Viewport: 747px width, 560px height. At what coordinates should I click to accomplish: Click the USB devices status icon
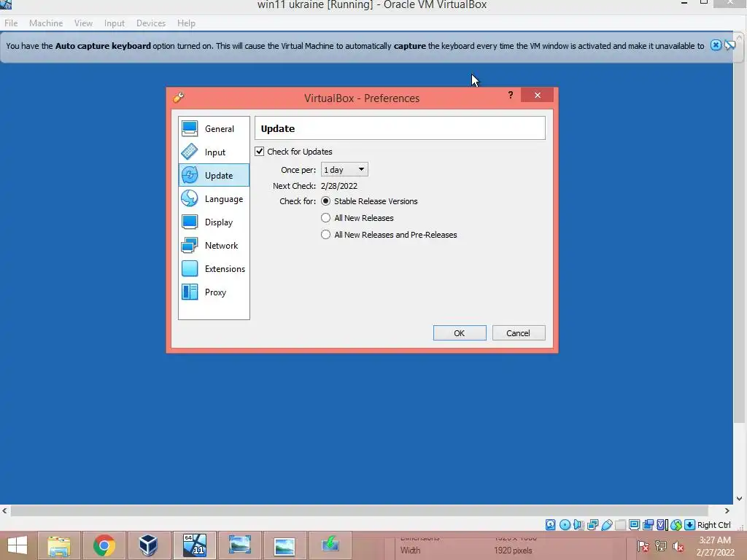coord(606,525)
